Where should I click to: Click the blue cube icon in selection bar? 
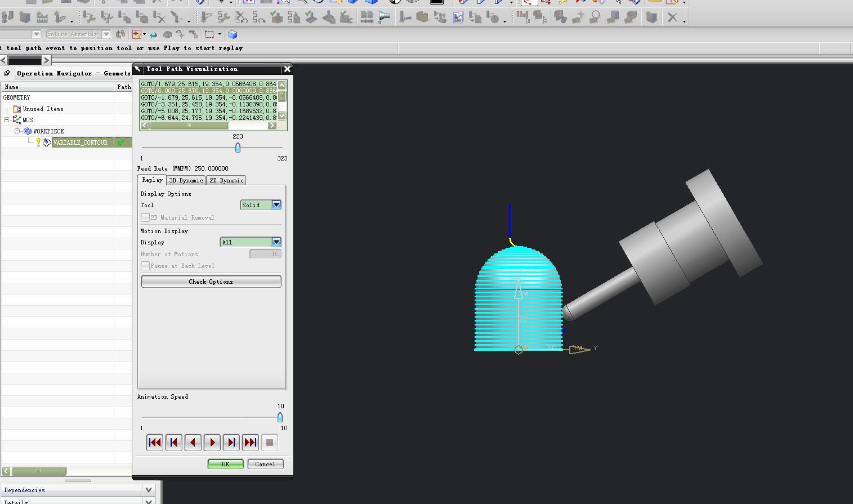click(x=233, y=34)
